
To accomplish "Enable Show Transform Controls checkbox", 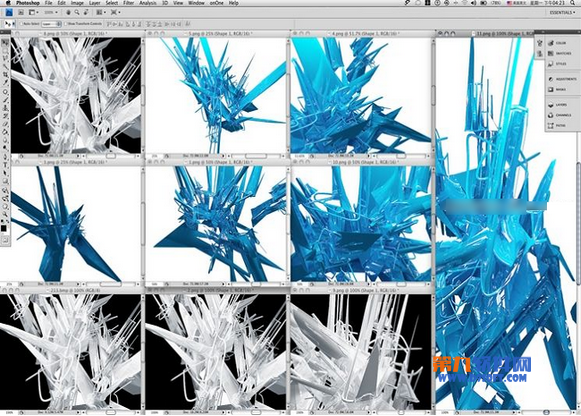I will (65, 24).
